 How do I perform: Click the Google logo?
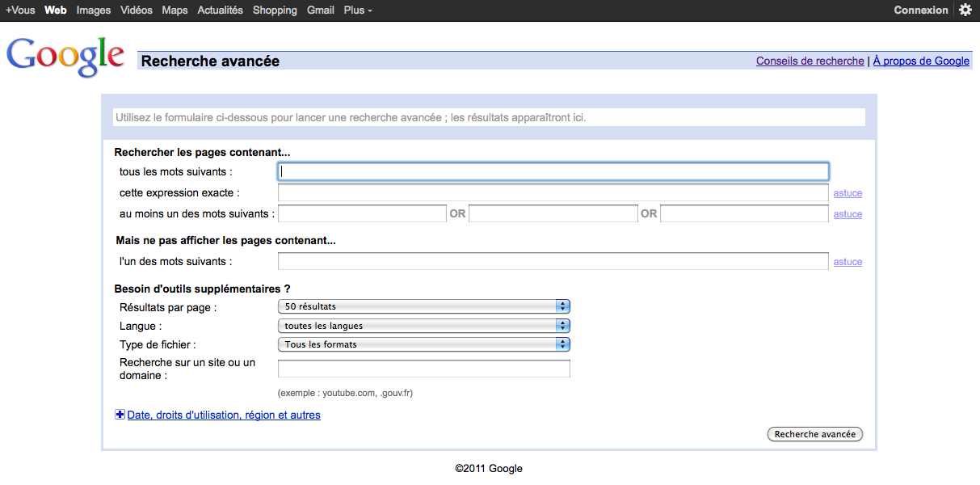65,56
